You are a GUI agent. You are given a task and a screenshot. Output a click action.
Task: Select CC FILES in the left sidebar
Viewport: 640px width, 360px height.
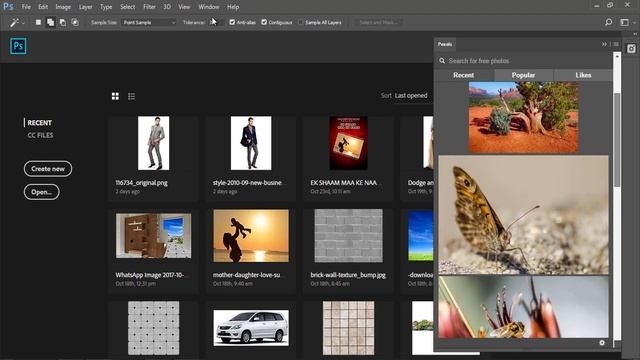(x=40, y=135)
